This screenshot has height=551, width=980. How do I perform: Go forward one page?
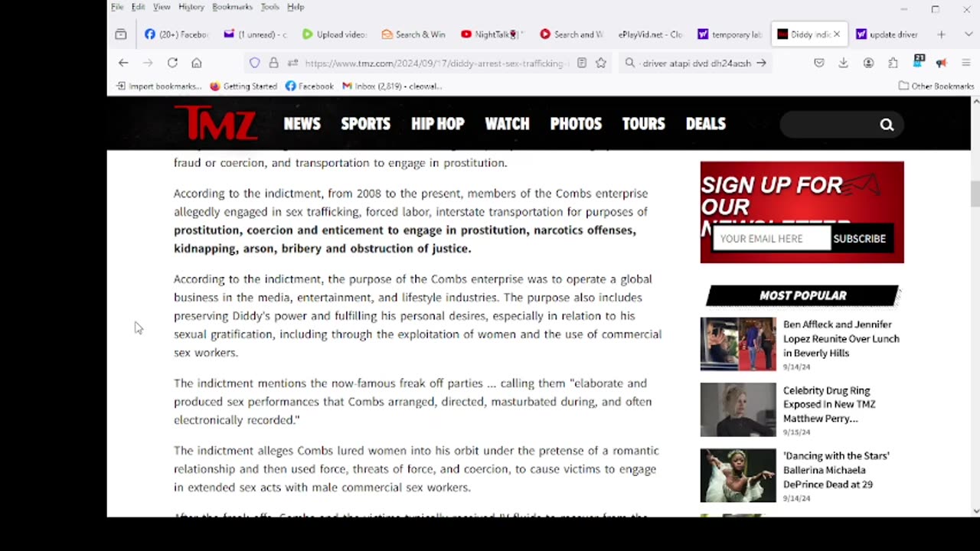point(148,63)
